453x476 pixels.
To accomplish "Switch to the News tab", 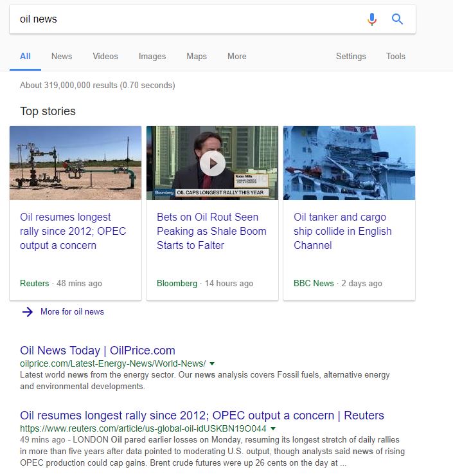I will (62, 56).
